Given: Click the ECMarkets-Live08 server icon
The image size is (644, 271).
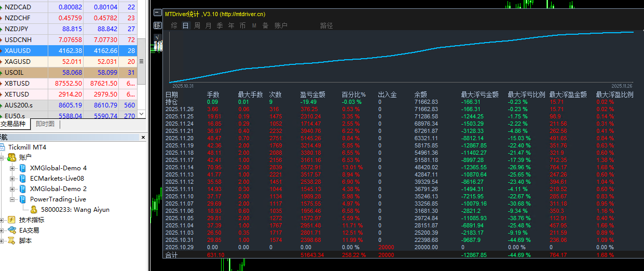Looking at the screenshot, I should point(22,178).
